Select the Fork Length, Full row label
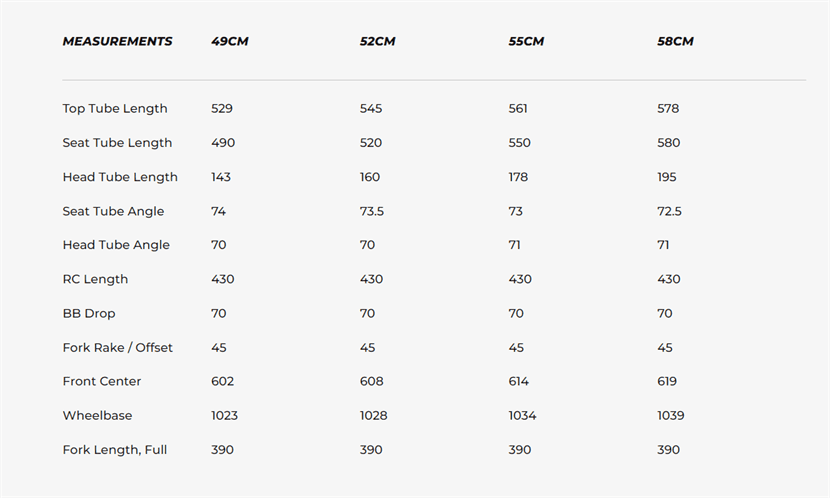The width and height of the screenshot is (830, 498). 115,450
